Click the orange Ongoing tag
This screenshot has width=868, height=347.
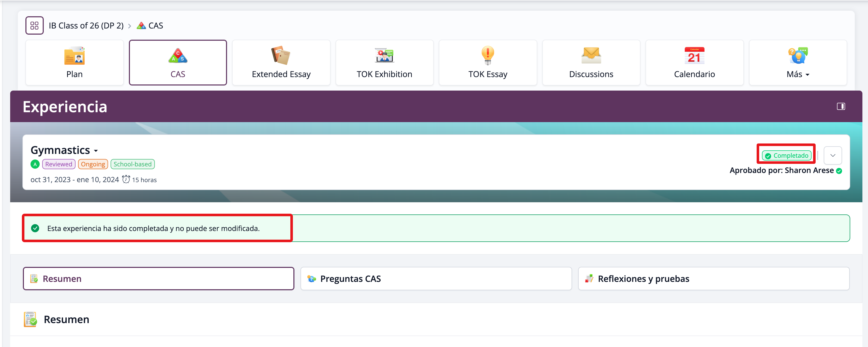(93, 164)
